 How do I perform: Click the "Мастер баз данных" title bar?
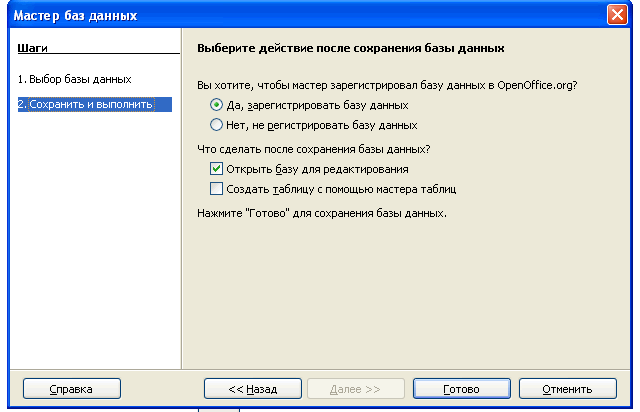(x=300, y=15)
